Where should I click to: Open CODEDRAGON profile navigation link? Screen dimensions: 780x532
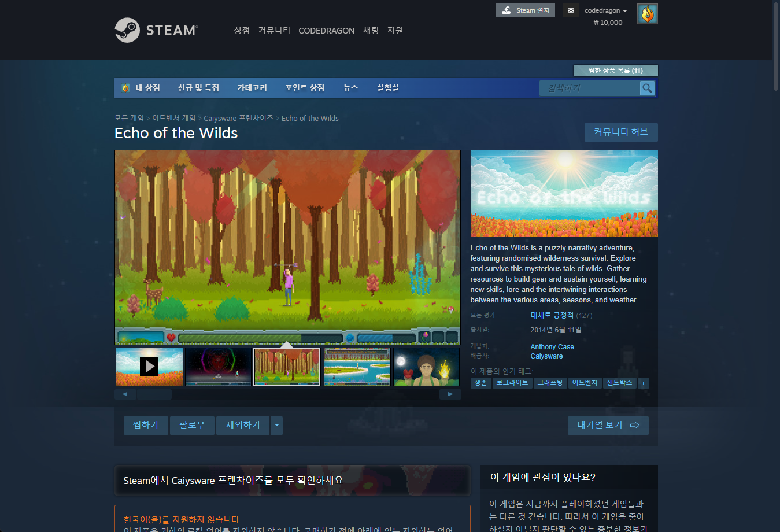(x=327, y=31)
